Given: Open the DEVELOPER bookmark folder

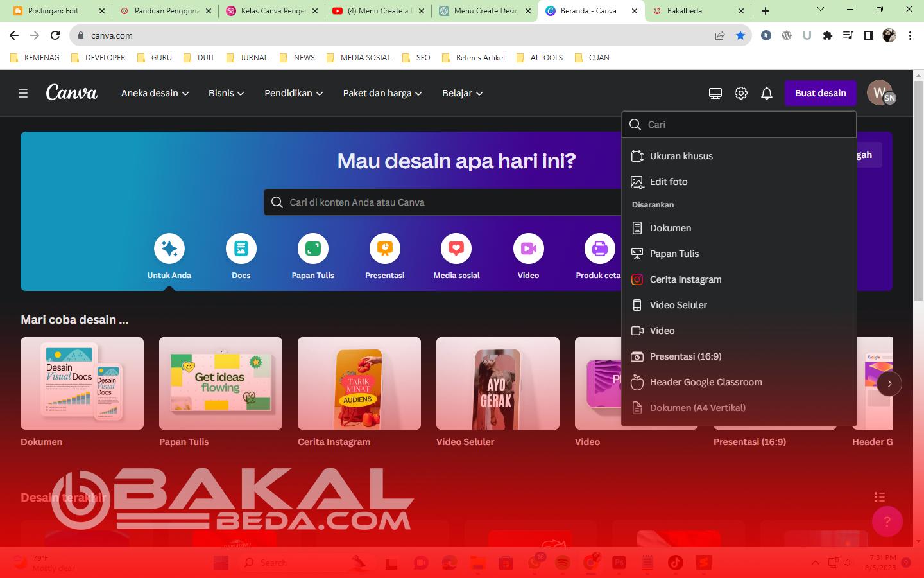Looking at the screenshot, I should point(99,58).
